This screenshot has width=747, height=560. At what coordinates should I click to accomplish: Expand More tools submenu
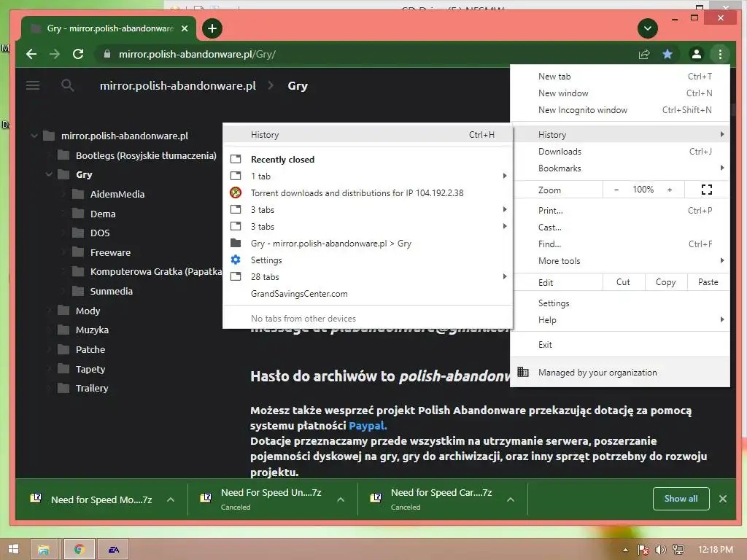point(620,260)
